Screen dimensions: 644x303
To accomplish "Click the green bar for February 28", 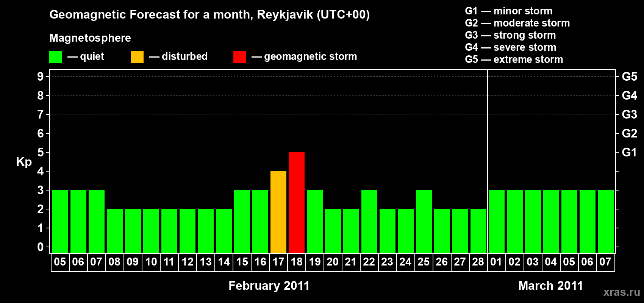I will (x=478, y=231).
